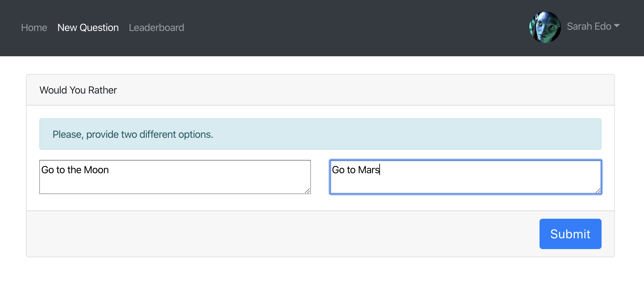Screen dimensions: 644x287
Task: Focus the 'Go to Mars' text box
Action: 465,177
